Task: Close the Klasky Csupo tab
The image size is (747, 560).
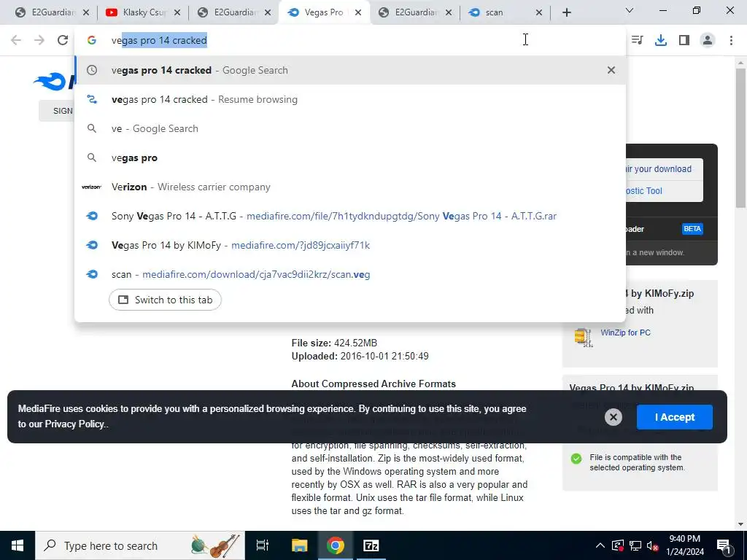Action: coord(177,13)
